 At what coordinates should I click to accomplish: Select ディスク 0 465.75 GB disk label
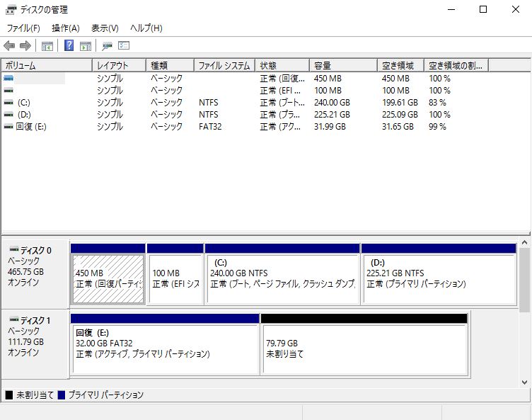tap(35, 274)
